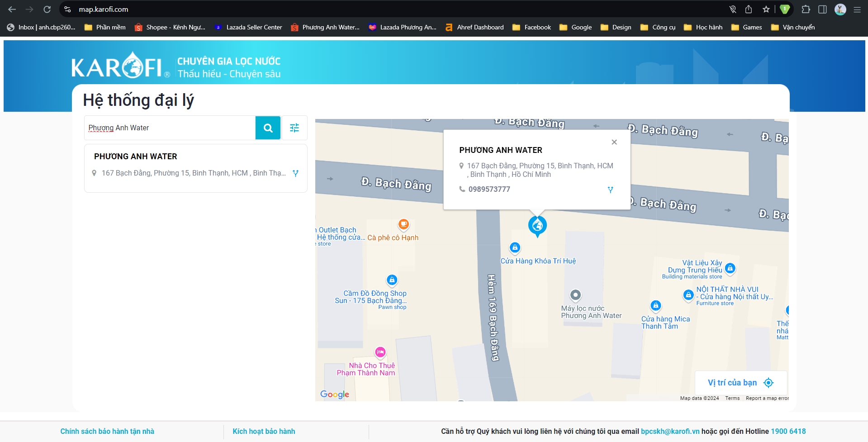Reload the page with the refresh icon
The image size is (868, 442).
click(x=47, y=9)
